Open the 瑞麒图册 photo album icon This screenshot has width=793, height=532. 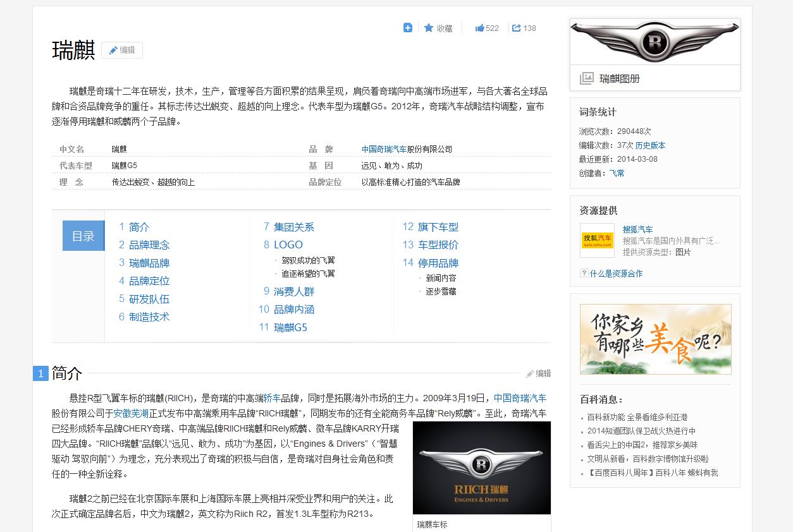click(x=587, y=78)
